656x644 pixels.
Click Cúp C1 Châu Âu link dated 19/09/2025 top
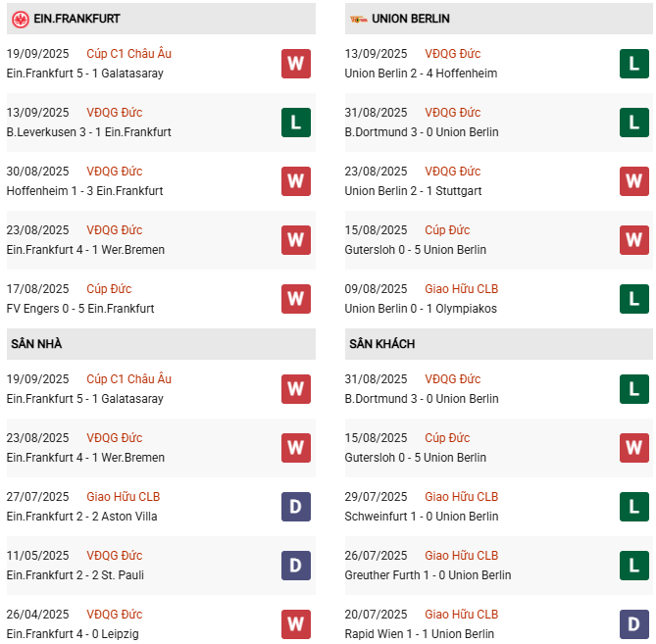pyautogui.click(x=128, y=53)
